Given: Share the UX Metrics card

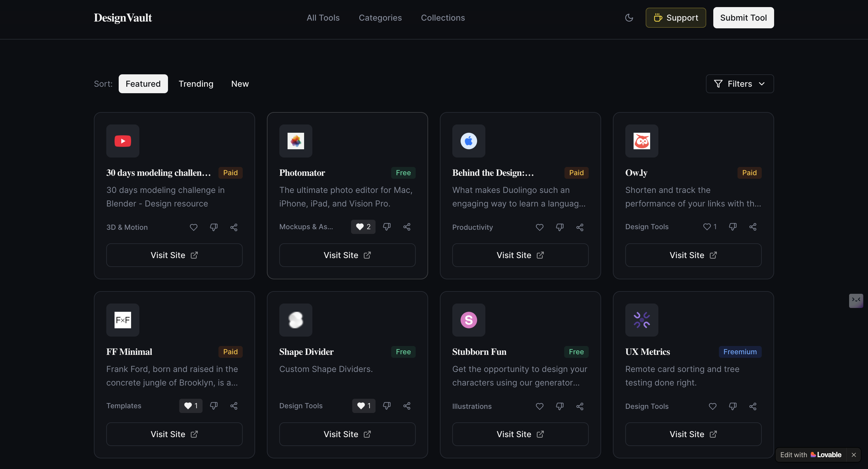Looking at the screenshot, I should [x=753, y=406].
